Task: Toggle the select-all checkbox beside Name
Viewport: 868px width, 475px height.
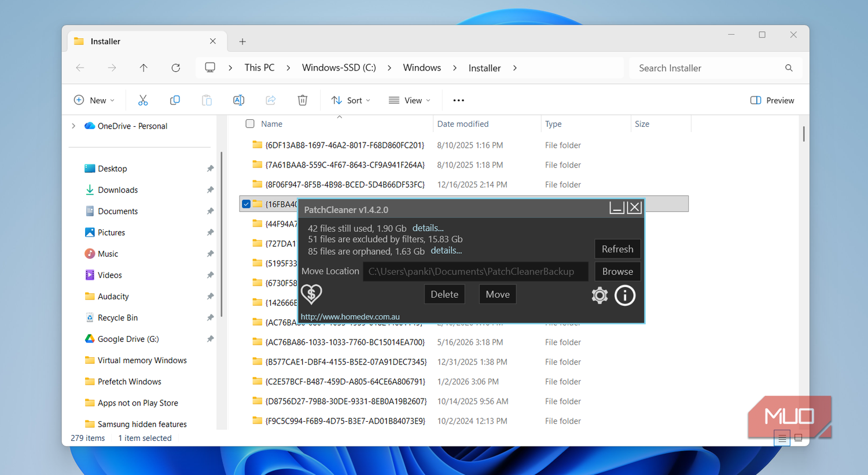Action: (x=250, y=123)
